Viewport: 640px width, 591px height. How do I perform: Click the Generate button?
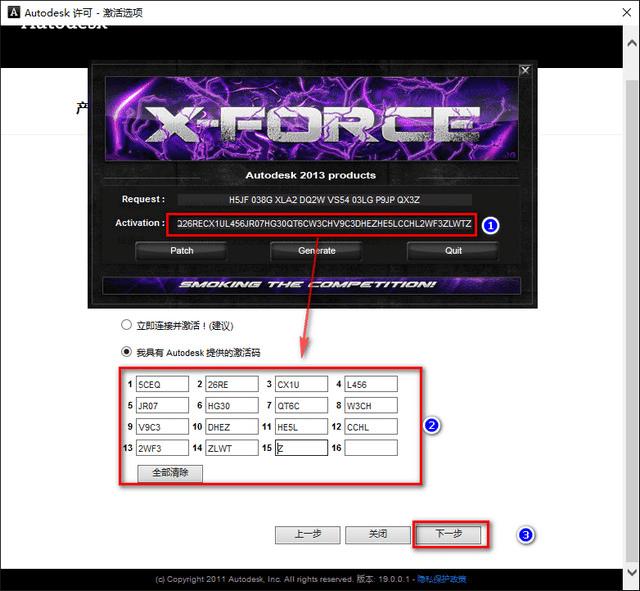point(316,251)
